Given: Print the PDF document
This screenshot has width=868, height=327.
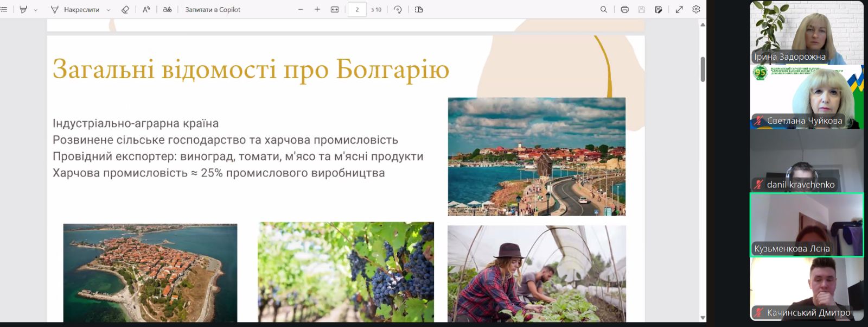Looking at the screenshot, I should point(624,9).
